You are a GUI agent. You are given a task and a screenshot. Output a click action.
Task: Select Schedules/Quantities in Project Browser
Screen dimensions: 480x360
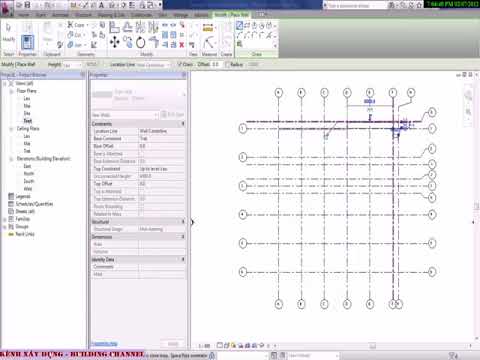pos(34,204)
